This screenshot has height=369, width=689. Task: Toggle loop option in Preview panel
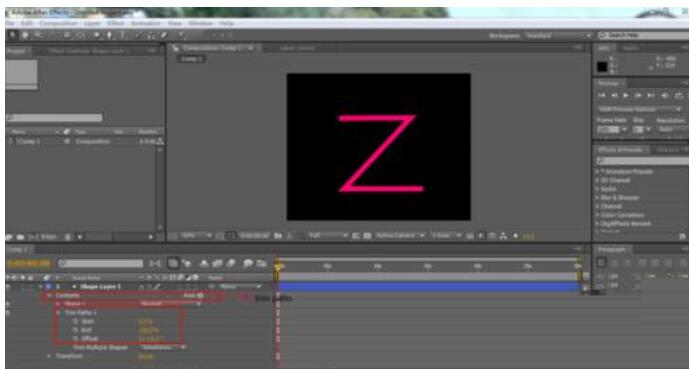[x=678, y=95]
